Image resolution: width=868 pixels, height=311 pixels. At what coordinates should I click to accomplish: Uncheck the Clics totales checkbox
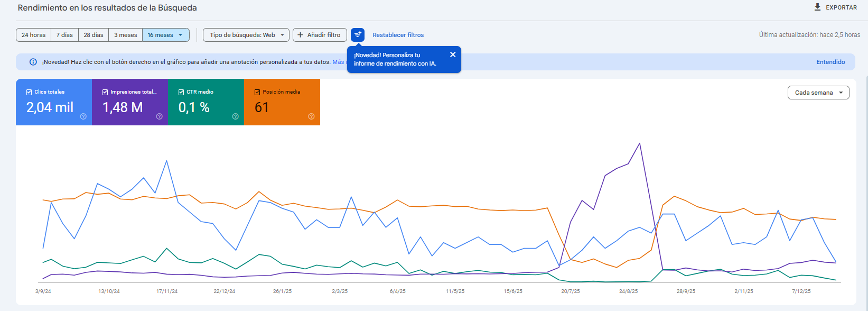[x=29, y=92]
